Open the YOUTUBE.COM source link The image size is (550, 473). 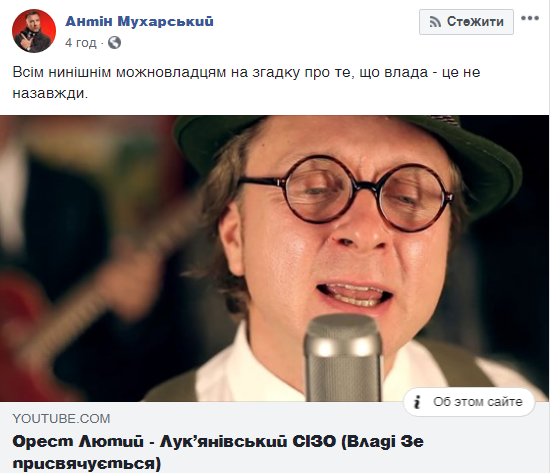tap(61, 419)
